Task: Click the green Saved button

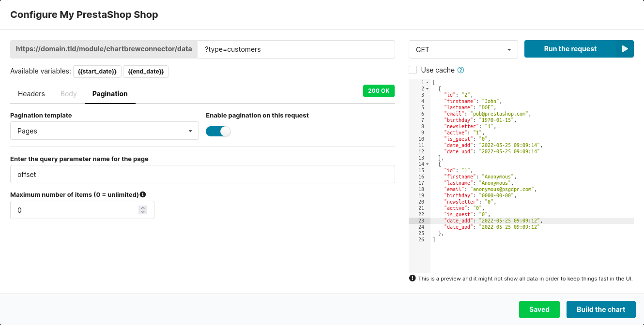Action: click(x=539, y=310)
